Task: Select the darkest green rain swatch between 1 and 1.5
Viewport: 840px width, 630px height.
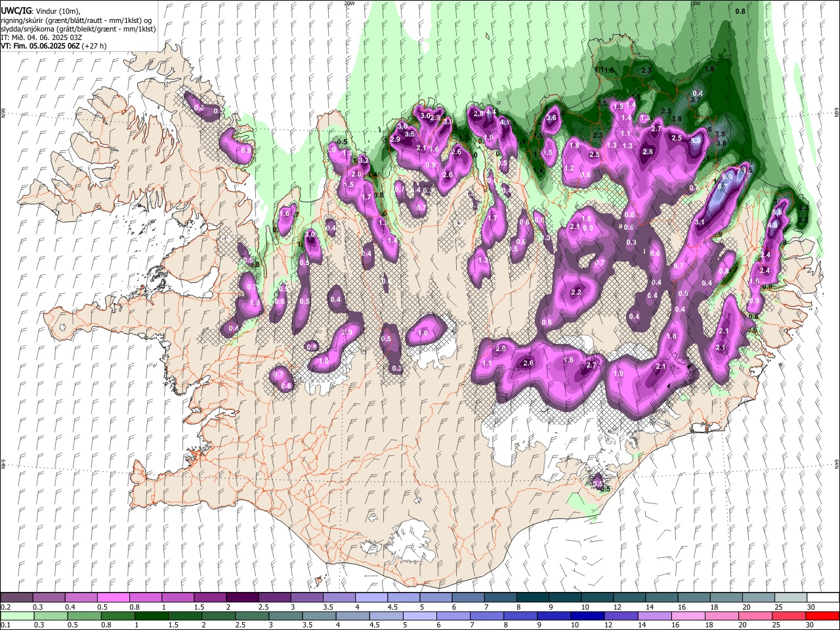Action: click(150, 616)
